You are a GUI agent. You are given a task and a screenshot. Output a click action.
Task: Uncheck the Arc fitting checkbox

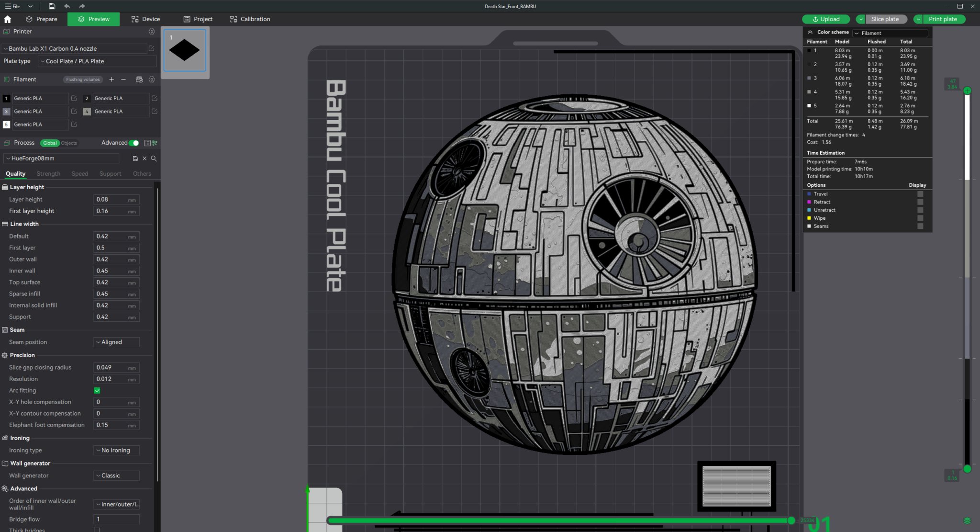click(97, 391)
